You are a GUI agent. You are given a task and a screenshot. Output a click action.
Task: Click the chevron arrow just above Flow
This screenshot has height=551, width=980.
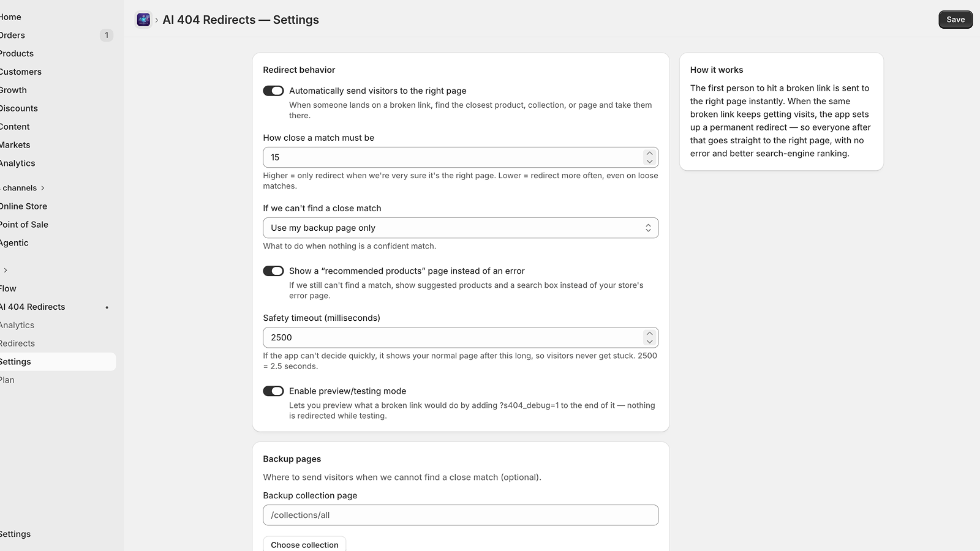pyautogui.click(x=6, y=270)
